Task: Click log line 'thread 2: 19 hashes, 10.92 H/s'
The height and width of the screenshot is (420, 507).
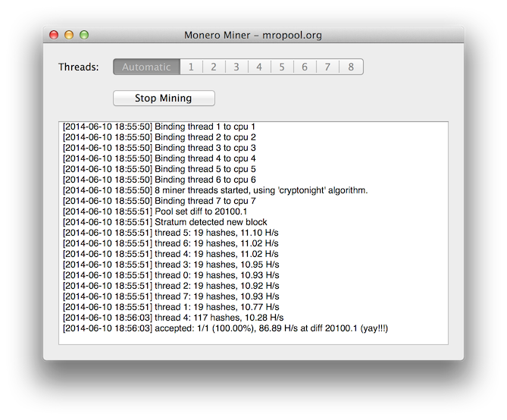Action: pos(171,286)
